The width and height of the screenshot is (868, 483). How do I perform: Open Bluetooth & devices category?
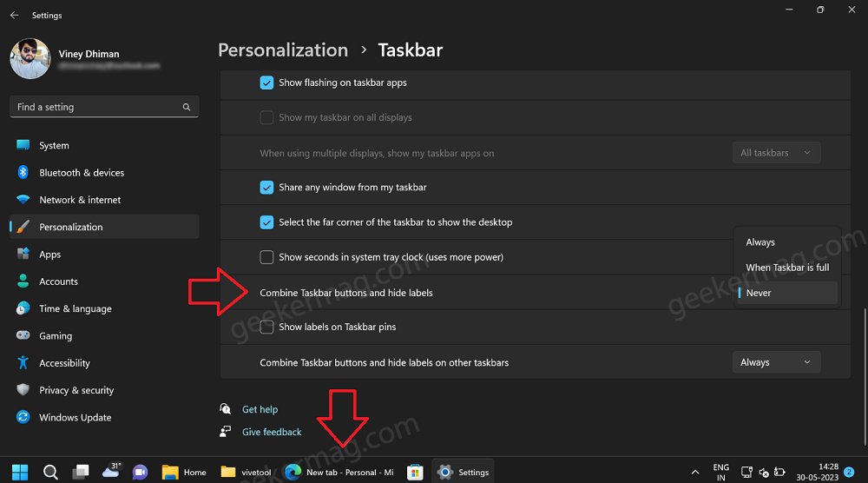coord(104,173)
